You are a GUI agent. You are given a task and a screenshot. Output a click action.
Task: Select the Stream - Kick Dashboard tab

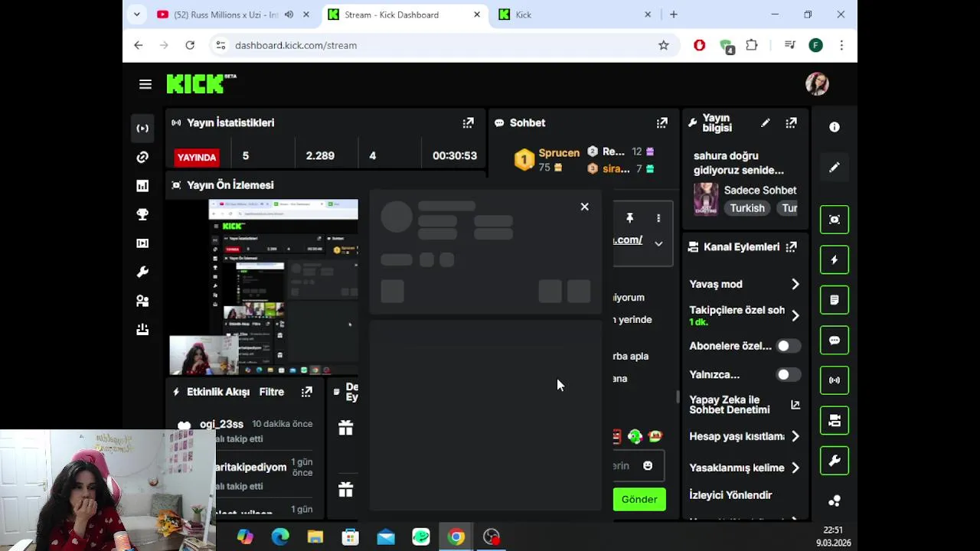404,15
